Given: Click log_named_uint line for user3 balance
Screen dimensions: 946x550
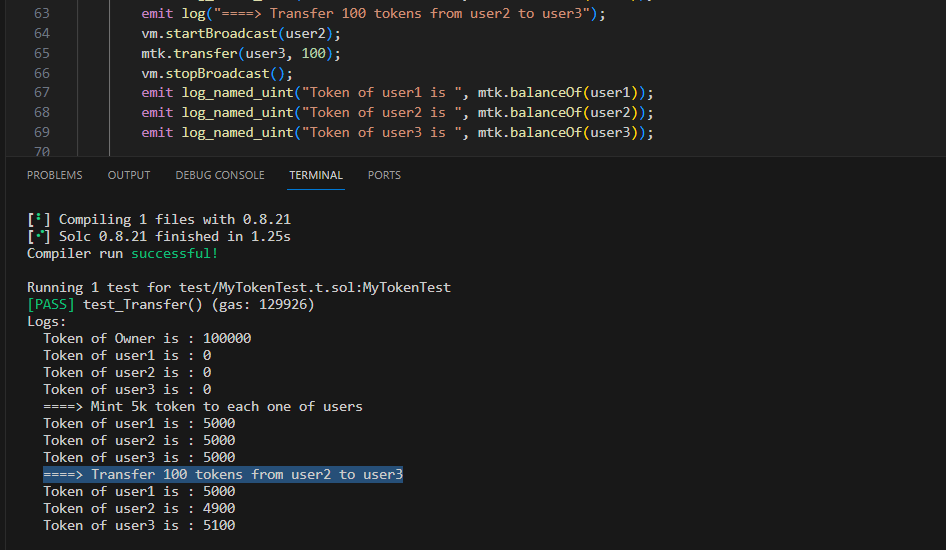Looking at the screenshot, I should pyautogui.click(x=397, y=133).
